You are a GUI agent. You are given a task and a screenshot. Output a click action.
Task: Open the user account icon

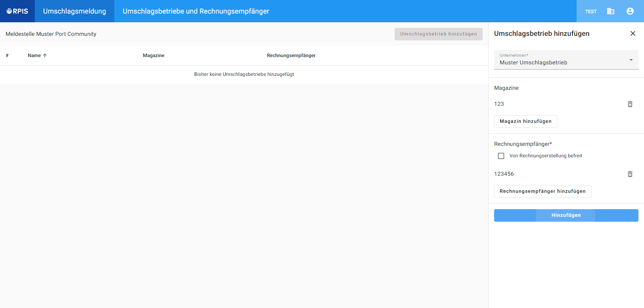pyautogui.click(x=630, y=11)
